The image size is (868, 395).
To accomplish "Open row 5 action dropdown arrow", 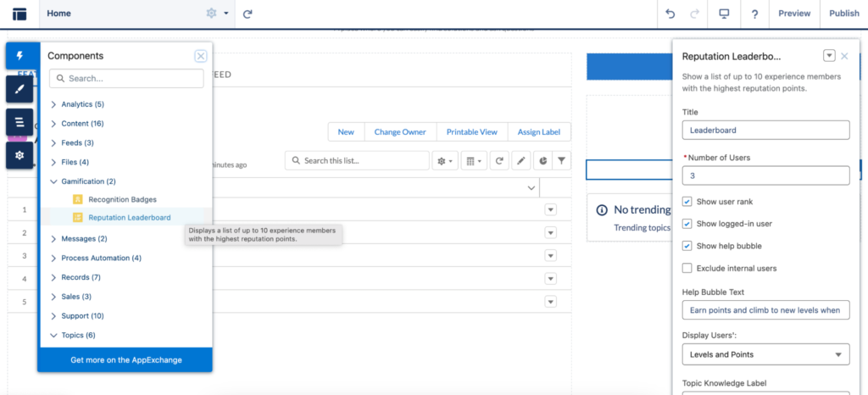I will click(550, 302).
